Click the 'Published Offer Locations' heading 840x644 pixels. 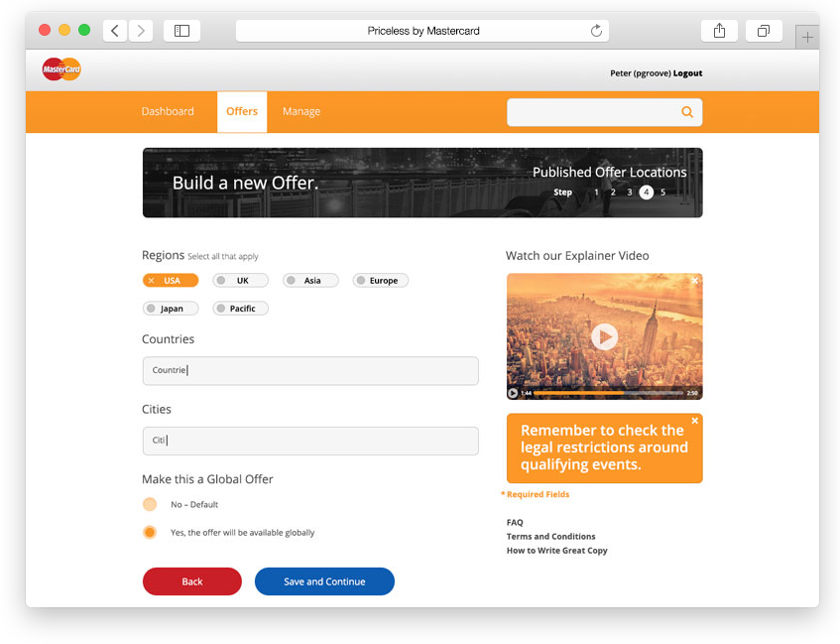(x=610, y=172)
